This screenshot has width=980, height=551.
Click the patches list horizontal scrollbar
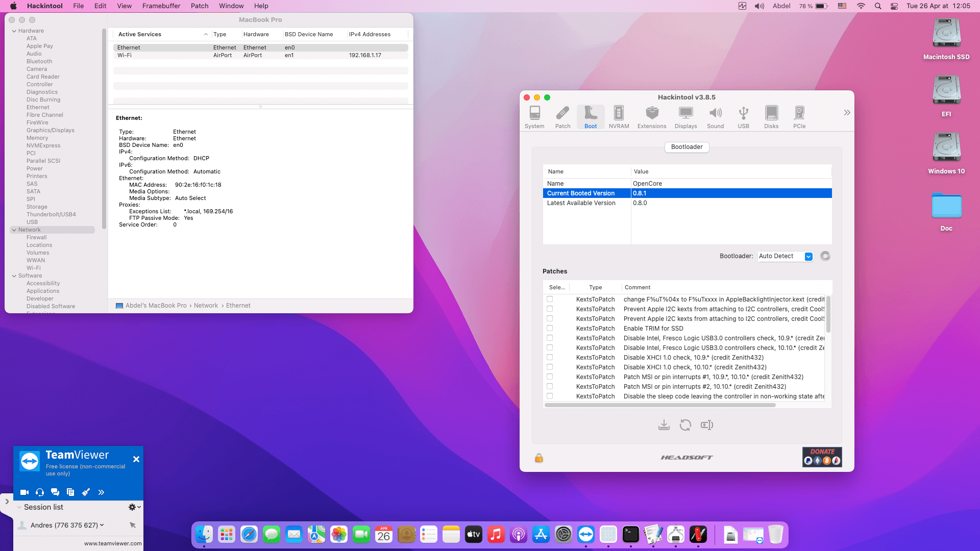(660, 405)
